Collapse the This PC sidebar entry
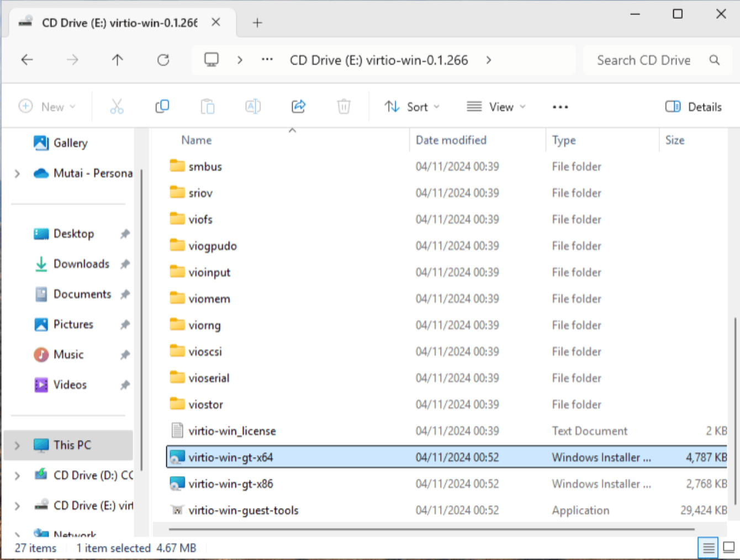This screenshot has height=560, width=740. [17, 445]
